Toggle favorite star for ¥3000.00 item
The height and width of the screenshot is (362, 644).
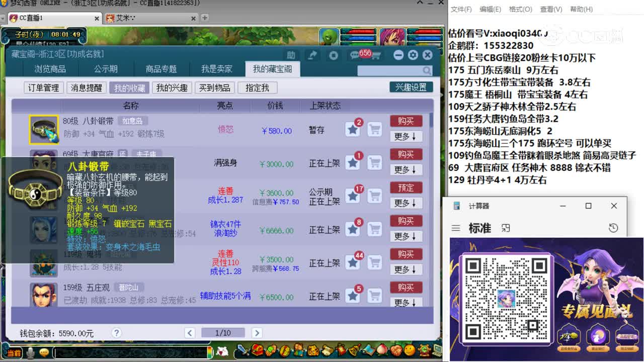point(353,163)
